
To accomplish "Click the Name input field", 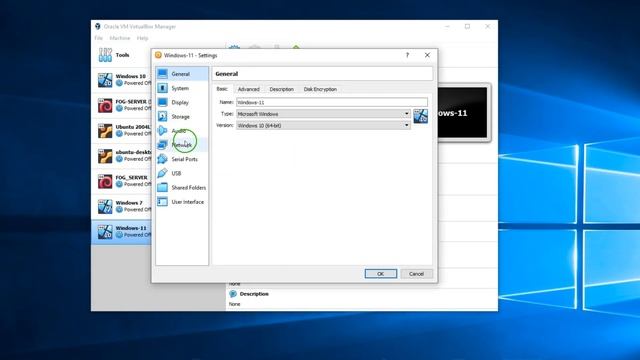I will [x=332, y=102].
